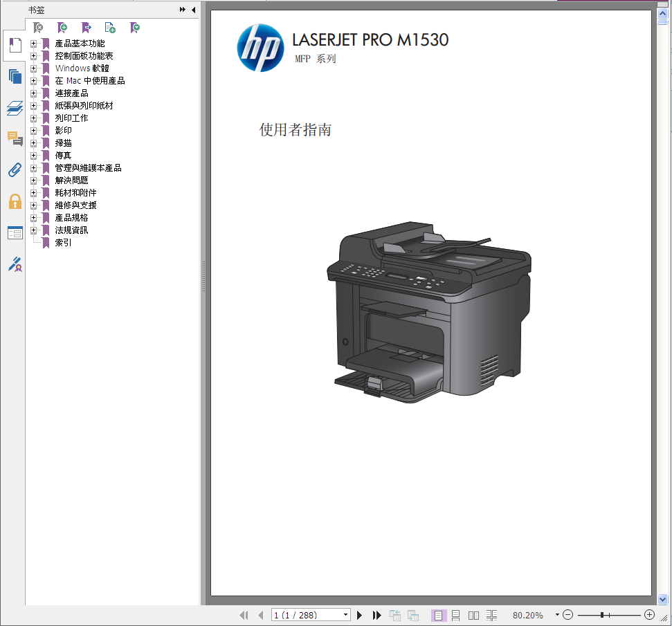Expand the Windows 軟體 bookmark
This screenshot has height=626, width=672.
(x=33, y=68)
